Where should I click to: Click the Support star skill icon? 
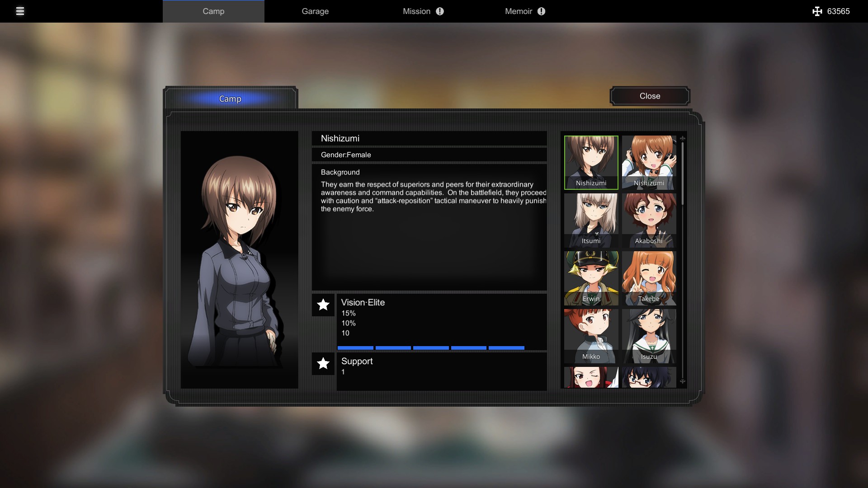point(323,364)
